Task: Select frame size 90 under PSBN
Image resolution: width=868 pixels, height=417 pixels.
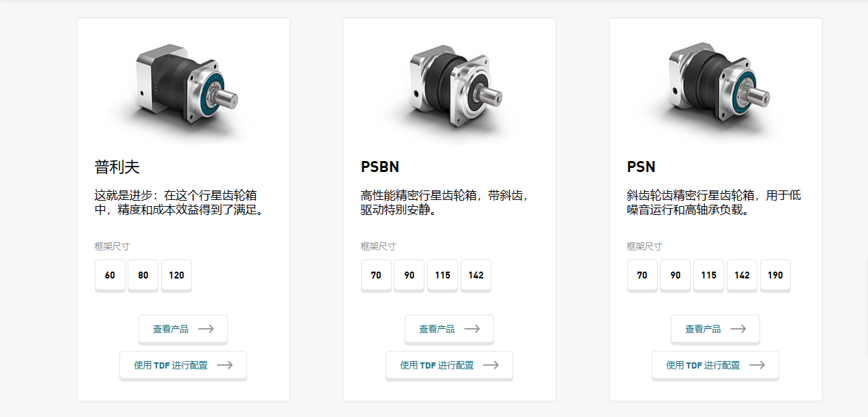Action: (409, 276)
